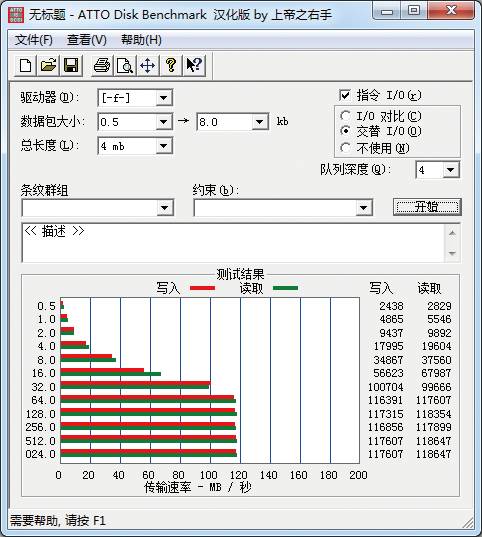The image size is (482, 537).
Task: Open a saved benchmark with the folder icon
Action: tap(48, 65)
